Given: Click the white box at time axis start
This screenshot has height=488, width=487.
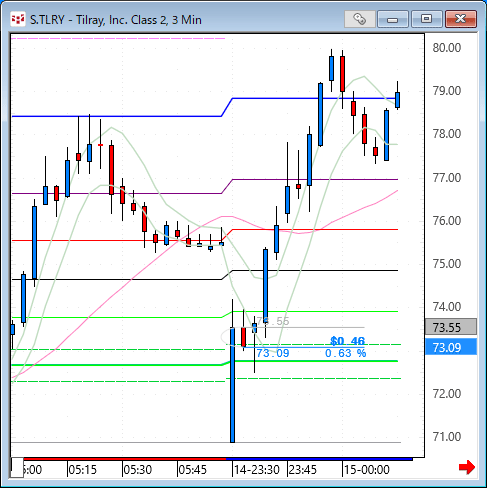Looking at the screenshot, I should [17, 468].
